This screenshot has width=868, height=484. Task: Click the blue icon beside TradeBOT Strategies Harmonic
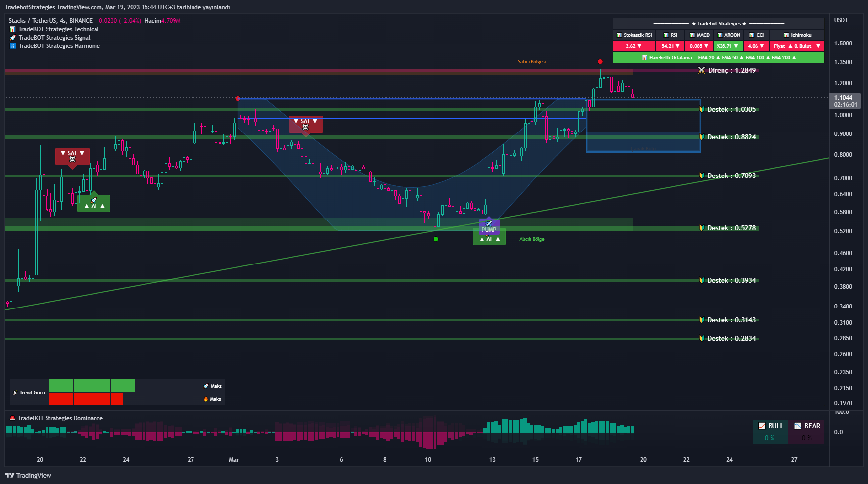coord(13,46)
